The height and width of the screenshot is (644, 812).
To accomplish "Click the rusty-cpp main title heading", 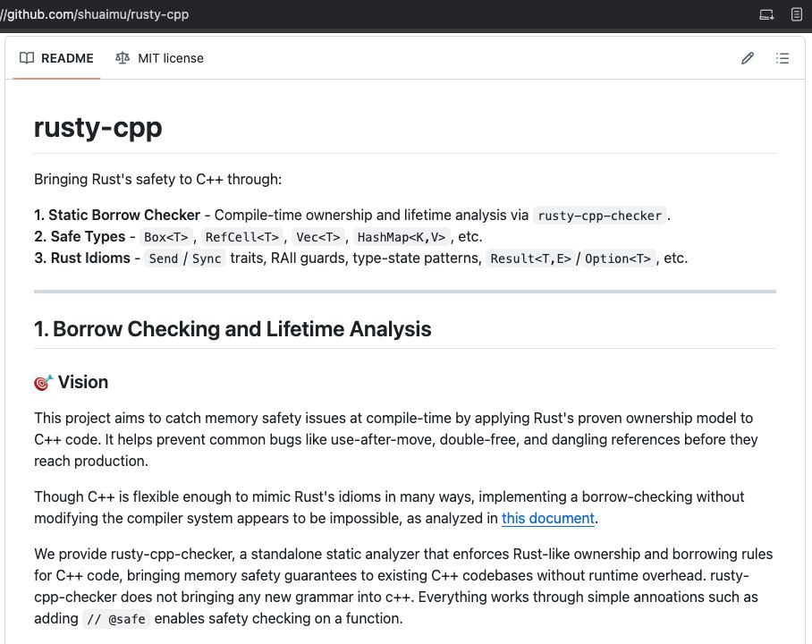I will pos(98,127).
